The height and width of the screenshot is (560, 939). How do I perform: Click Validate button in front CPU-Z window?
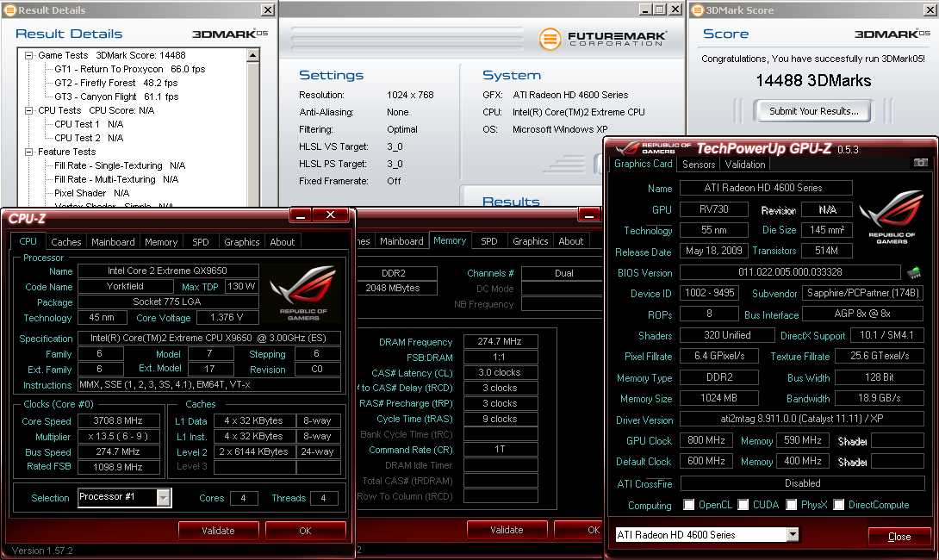pos(218,531)
